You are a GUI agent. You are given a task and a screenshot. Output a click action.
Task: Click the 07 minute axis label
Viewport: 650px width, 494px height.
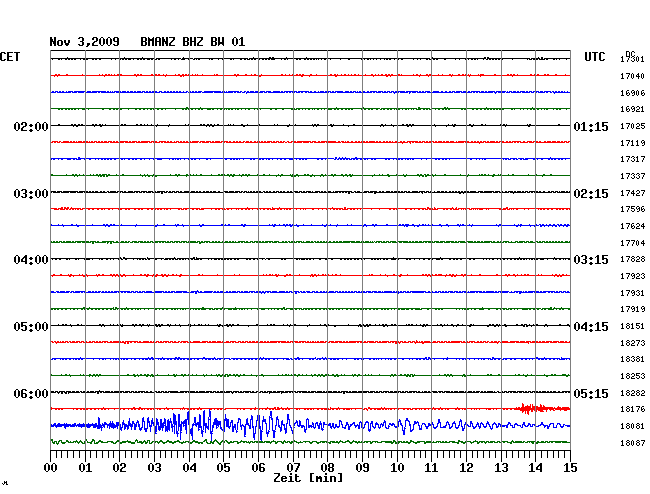click(293, 468)
